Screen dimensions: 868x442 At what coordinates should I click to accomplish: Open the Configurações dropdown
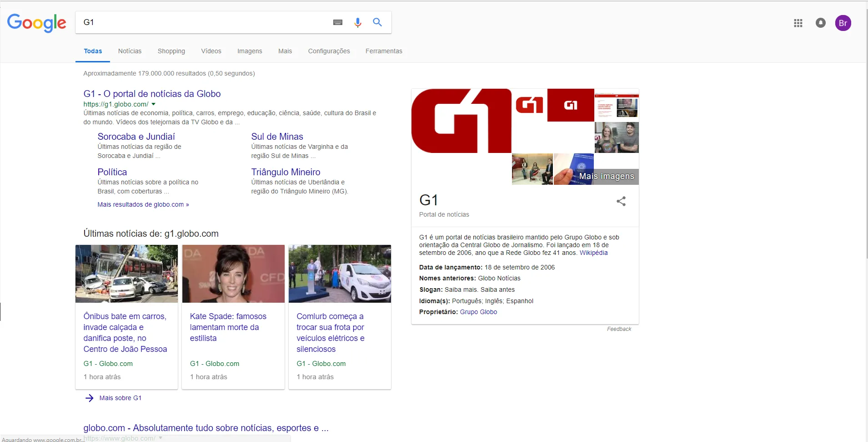(x=329, y=51)
